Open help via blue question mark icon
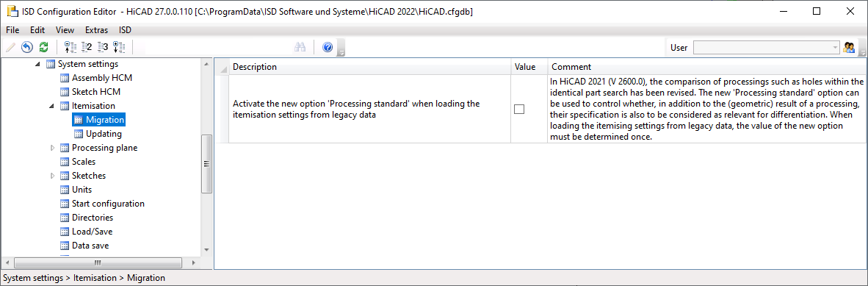This screenshot has width=868, height=286. point(328,47)
